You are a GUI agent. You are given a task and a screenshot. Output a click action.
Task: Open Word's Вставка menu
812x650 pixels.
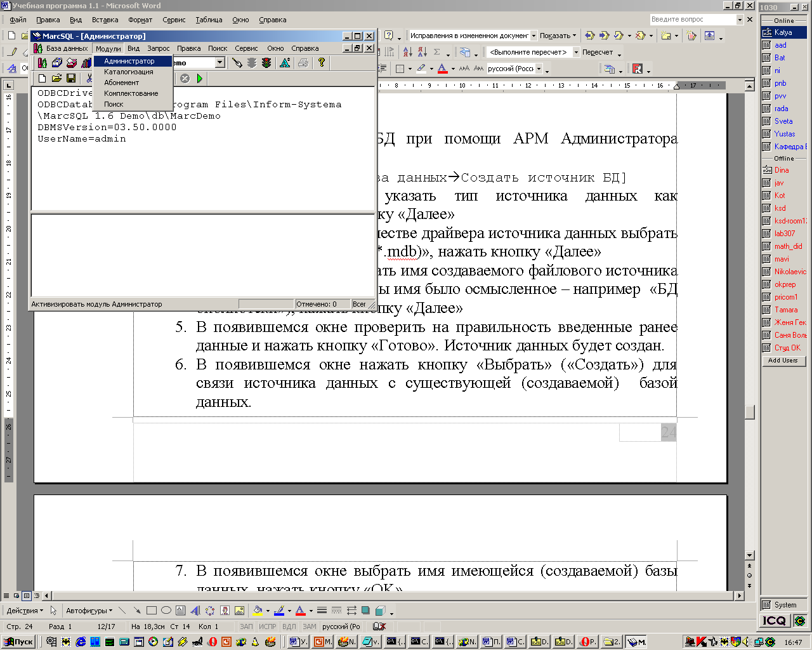105,20
